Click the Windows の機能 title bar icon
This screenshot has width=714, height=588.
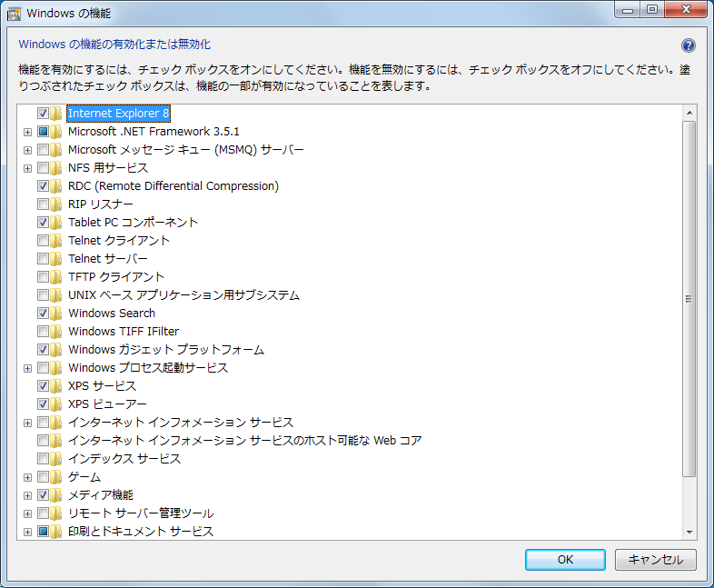(14, 14)
